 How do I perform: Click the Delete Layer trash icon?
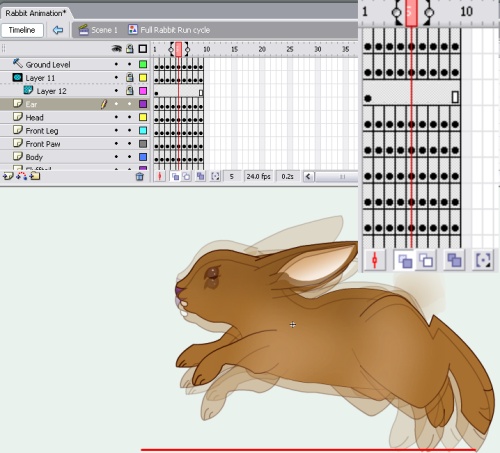140,176
